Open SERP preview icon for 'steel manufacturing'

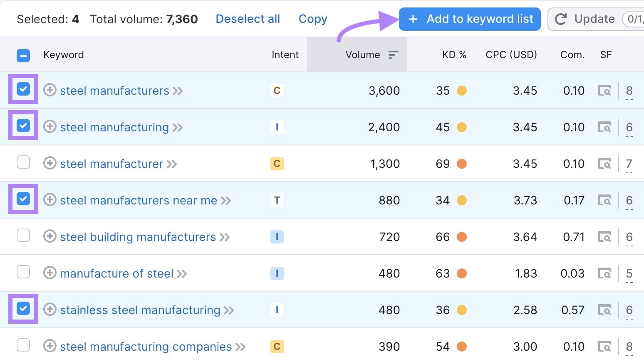click(604, 127)
